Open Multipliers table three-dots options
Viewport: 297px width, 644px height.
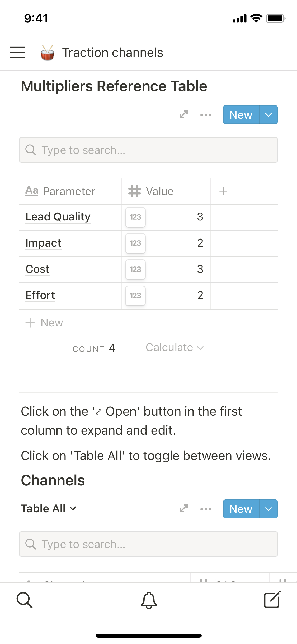[x=206, y=115]
